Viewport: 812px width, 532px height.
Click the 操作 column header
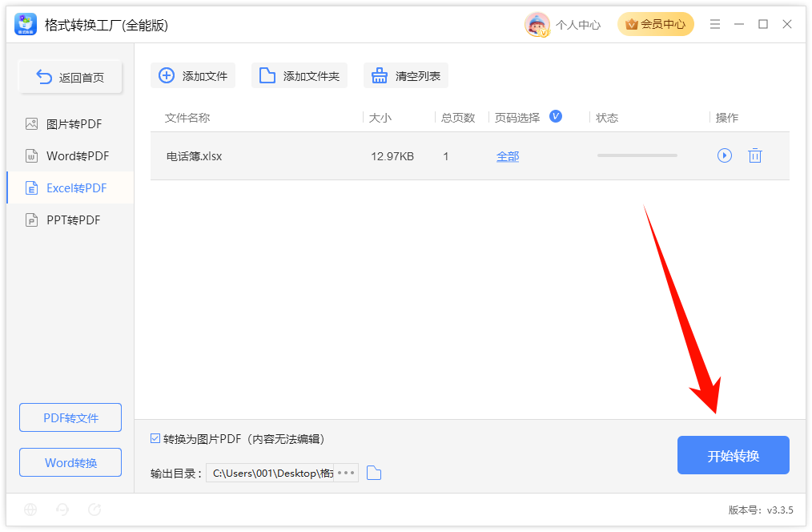(x=727, y=118)
